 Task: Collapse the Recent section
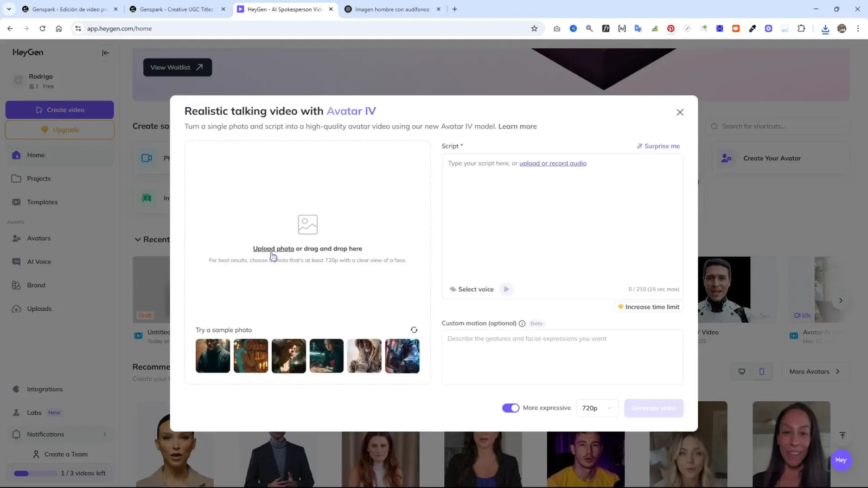tap(138, 239)
